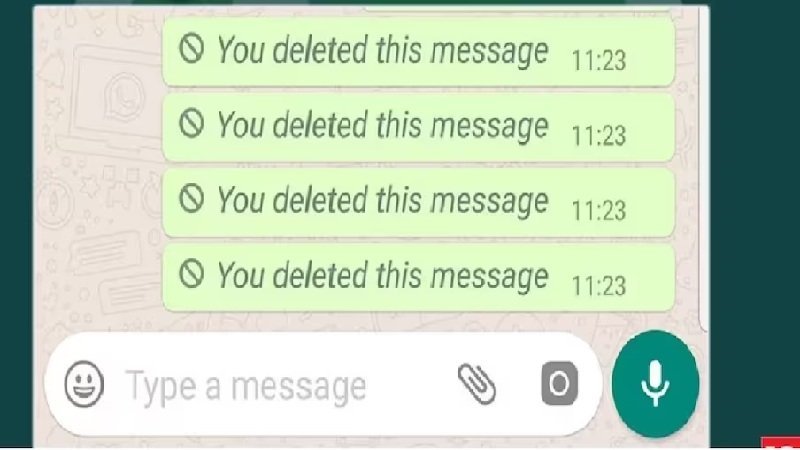Viewport: 800px width, 450px height.
Task: Tap the paperclip attach icon
Action: (x=477, y=384)
